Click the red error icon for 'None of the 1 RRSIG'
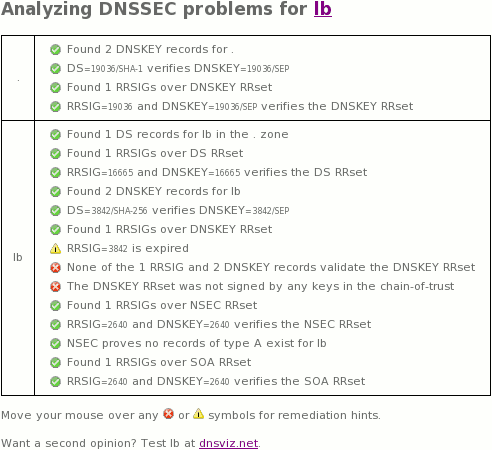The image size is (492, 450). (55, 268)
